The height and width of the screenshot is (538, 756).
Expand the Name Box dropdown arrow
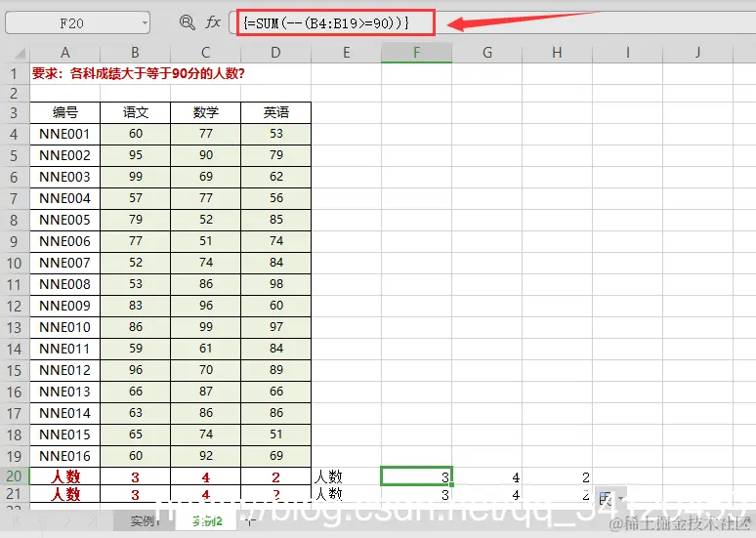pyautogui.click(x=145, y=22)
